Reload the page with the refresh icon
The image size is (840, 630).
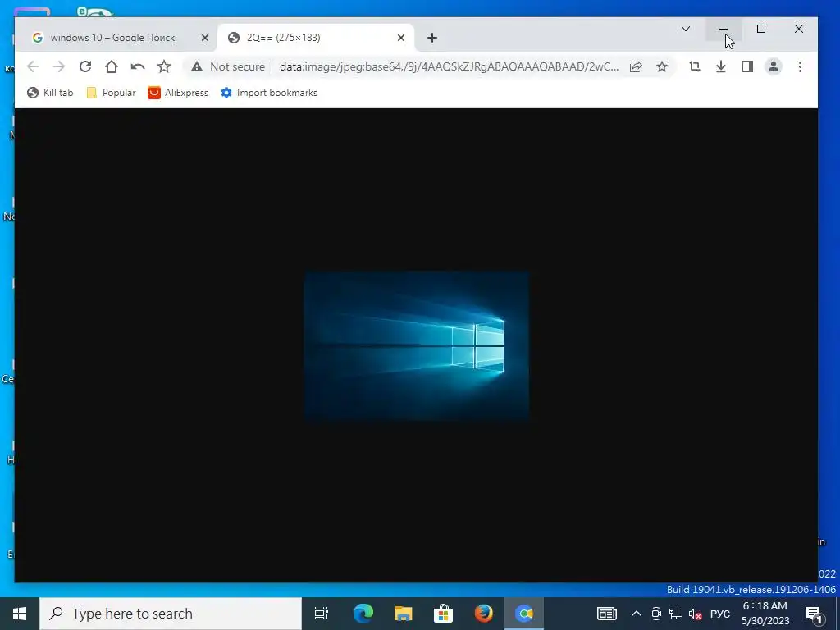point(85,66)
